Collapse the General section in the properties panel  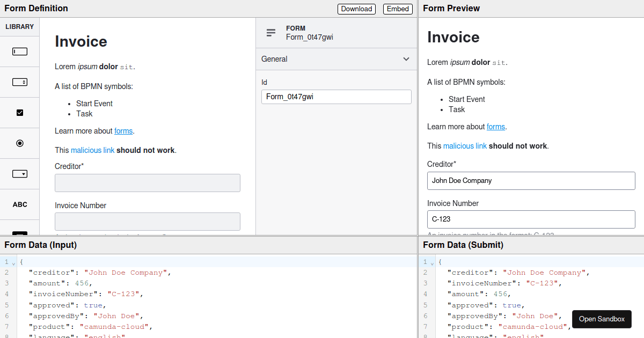[406, 59]
